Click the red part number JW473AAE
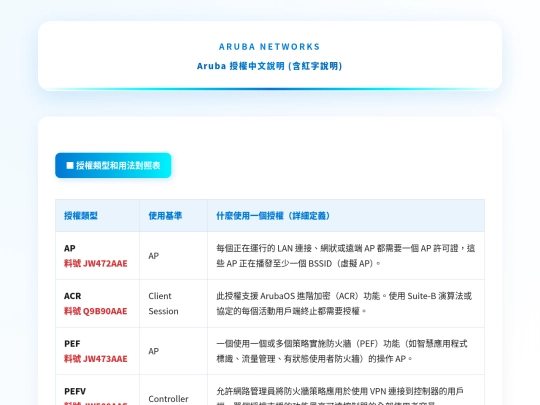540x405 pixels. coord(95,359)
